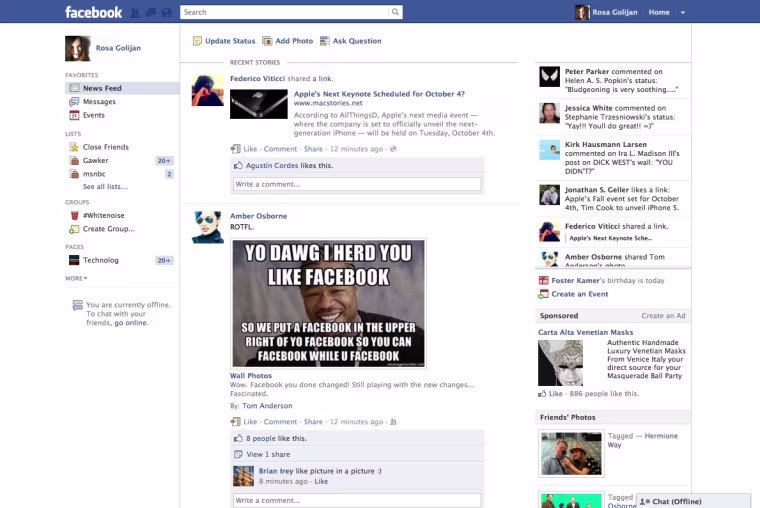Click the public globe icon on Federico's post
The width and height of the screenshot is (760, 508).
click(393, 149)
